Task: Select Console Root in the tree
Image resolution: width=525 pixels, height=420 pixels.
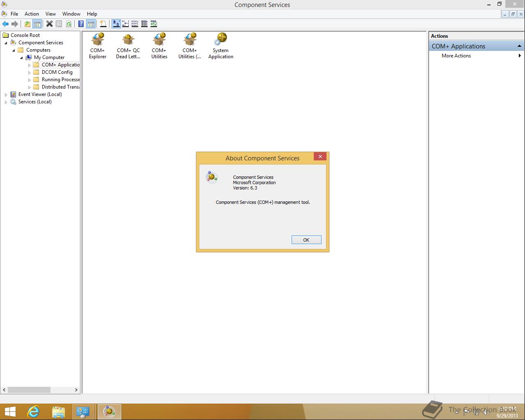Action: pos(25,35)
